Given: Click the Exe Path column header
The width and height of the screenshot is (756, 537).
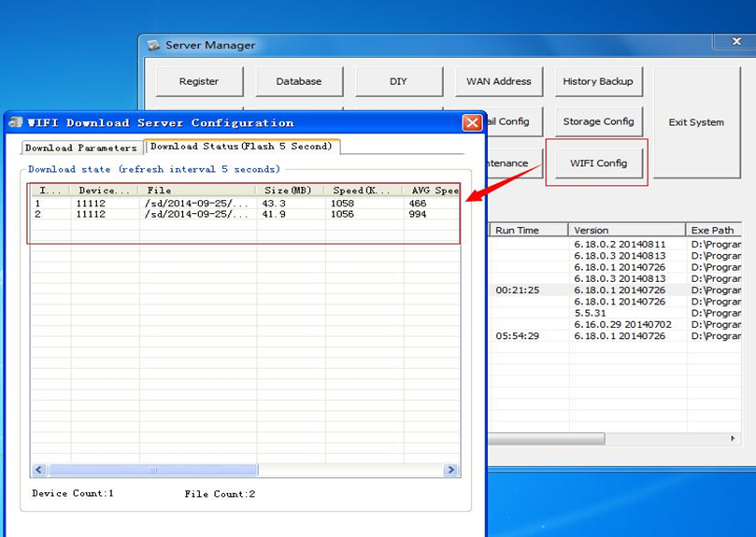Looking at the screenshot, I should 714,230.
